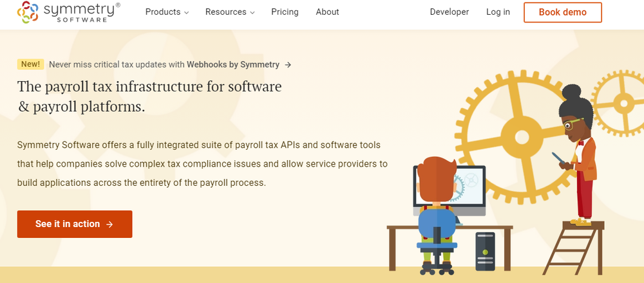Click the See it in action button
The height and width of the screenshot is (283, 644).
click(75, 224)
